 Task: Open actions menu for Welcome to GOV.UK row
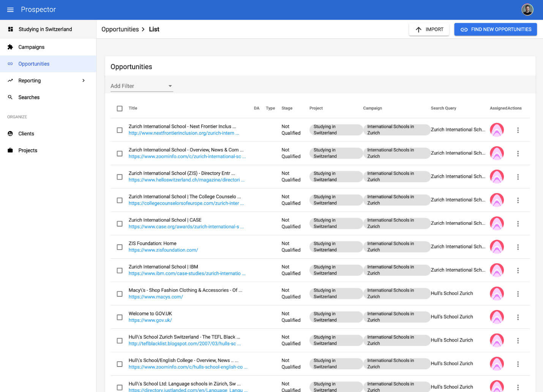point(518,317)
